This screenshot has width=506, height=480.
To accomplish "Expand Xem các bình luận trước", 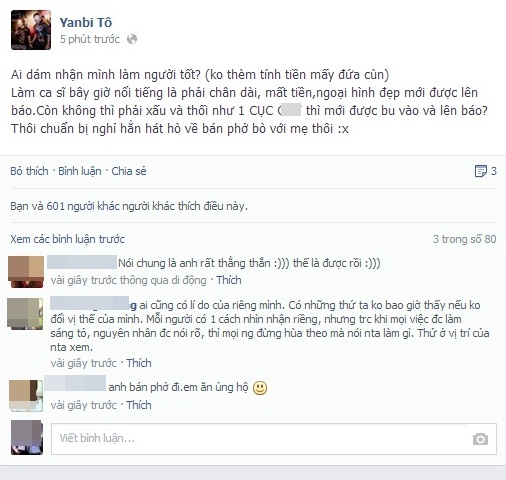I will pos(67,239).
